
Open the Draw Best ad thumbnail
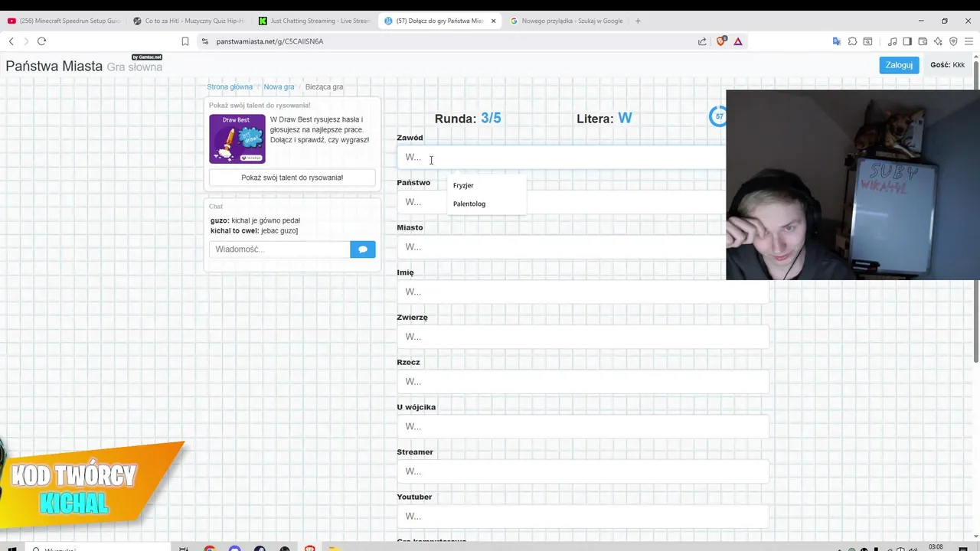coord(237,139)
